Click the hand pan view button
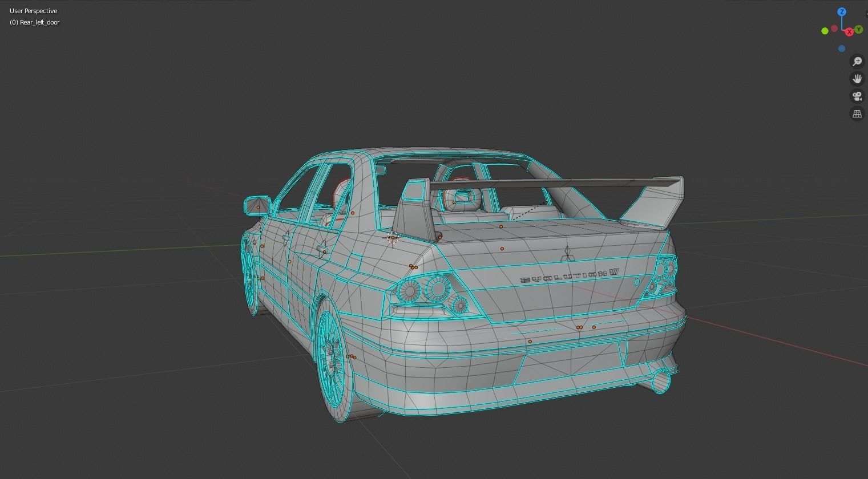This screenshot has width=868, height=479. pos(857,79)
